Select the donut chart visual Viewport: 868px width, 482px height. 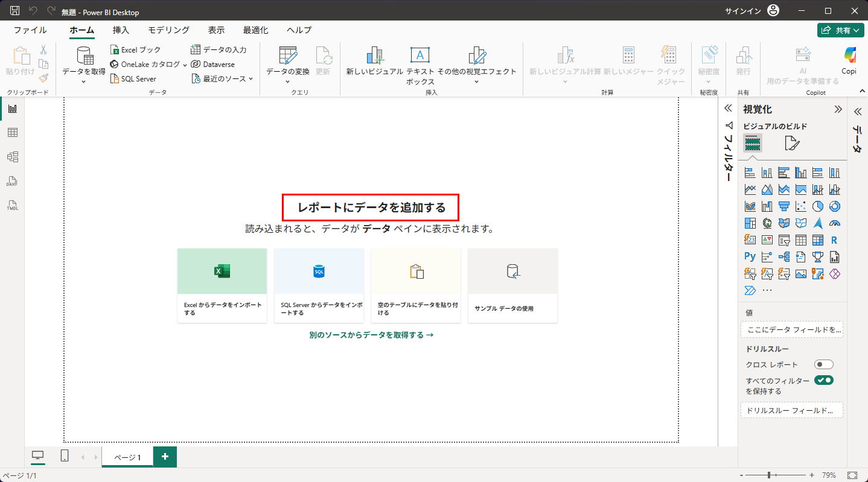[835, 206]
